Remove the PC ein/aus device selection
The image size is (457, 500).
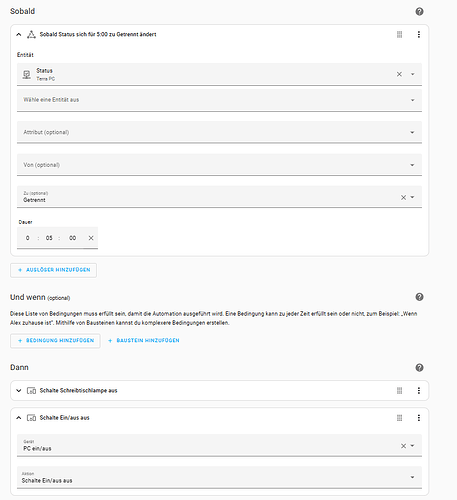click(x=403, y=446)
